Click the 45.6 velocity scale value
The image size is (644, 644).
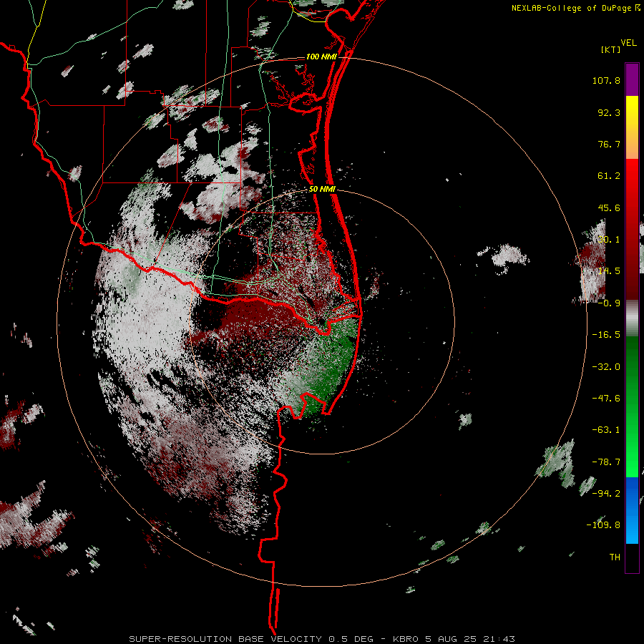609,208
